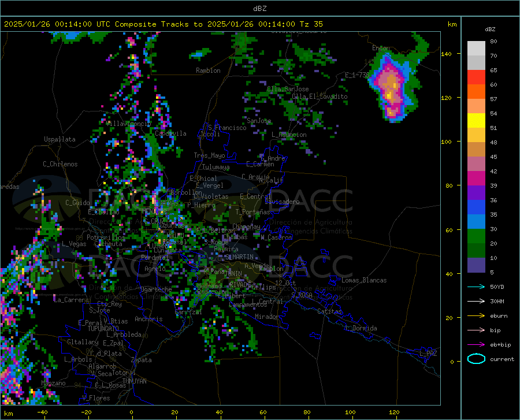Image resolution: width=520 pixels, height=420 pixels.
Task: Click the cyan 50YD track arrow in legend
Action: [476, 287]
